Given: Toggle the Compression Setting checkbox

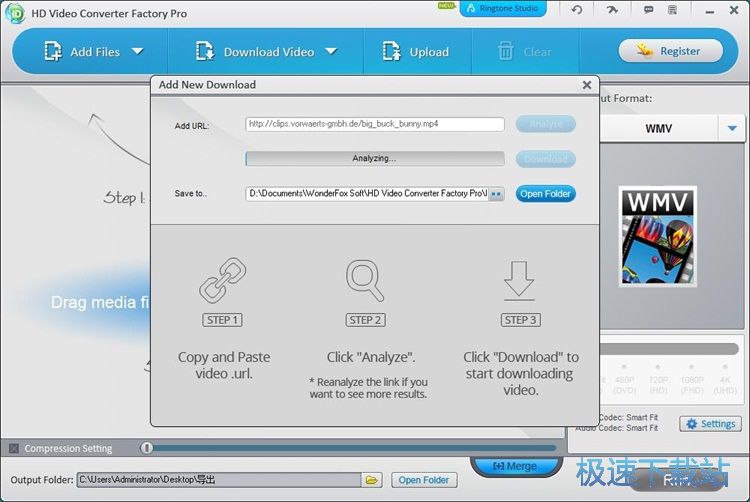Looking at the screenshot, I should pyautogui.click(x=14, y=448).
